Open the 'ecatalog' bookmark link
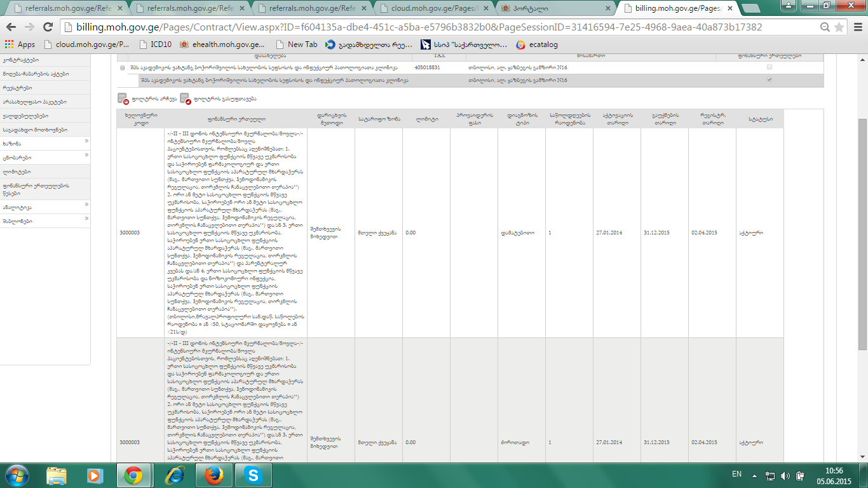Image resolution: width=868 pixels, height=488 pixels. pyautogui.click(x=537, y=44)
